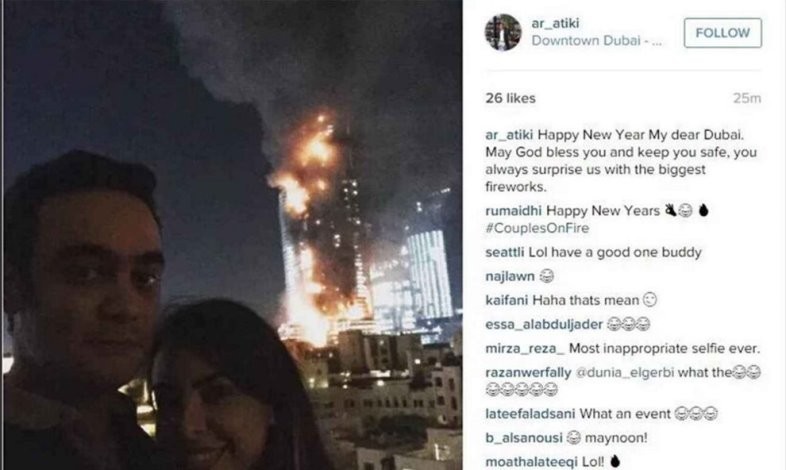Open lateefaladsani user profile

[530, 414]
